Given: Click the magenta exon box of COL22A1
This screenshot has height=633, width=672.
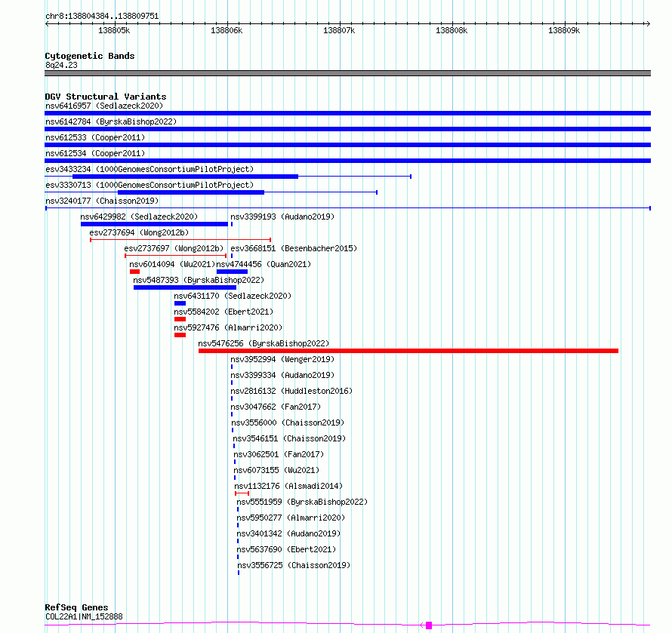Looking at the screenshot, I should click(429, 625).
